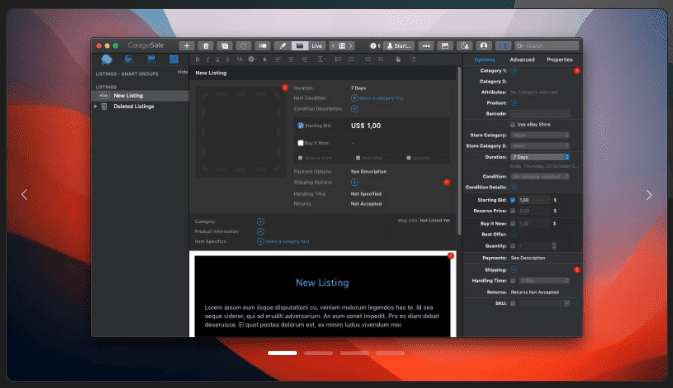Align text left in the format bar
Image resolution: width=673 pixels, height=388 pixels.
[278, 60]
